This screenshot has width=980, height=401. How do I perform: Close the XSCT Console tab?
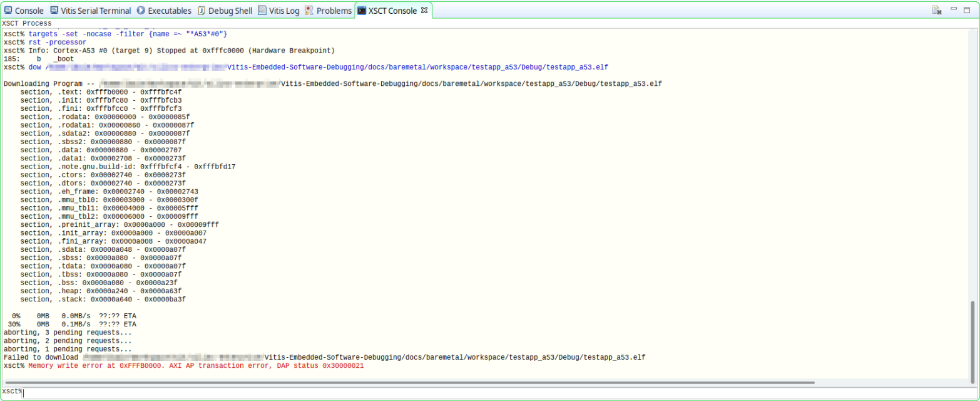(424, 10)
